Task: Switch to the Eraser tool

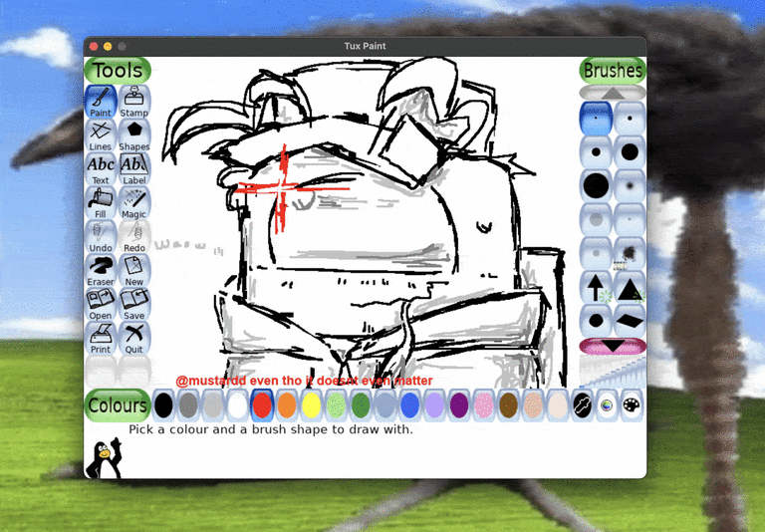Action: point(101,270)
